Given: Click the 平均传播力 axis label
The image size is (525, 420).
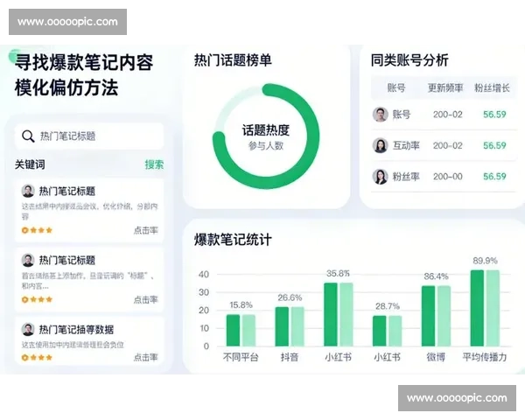Looking at the screenshot, I should (485, 357).
